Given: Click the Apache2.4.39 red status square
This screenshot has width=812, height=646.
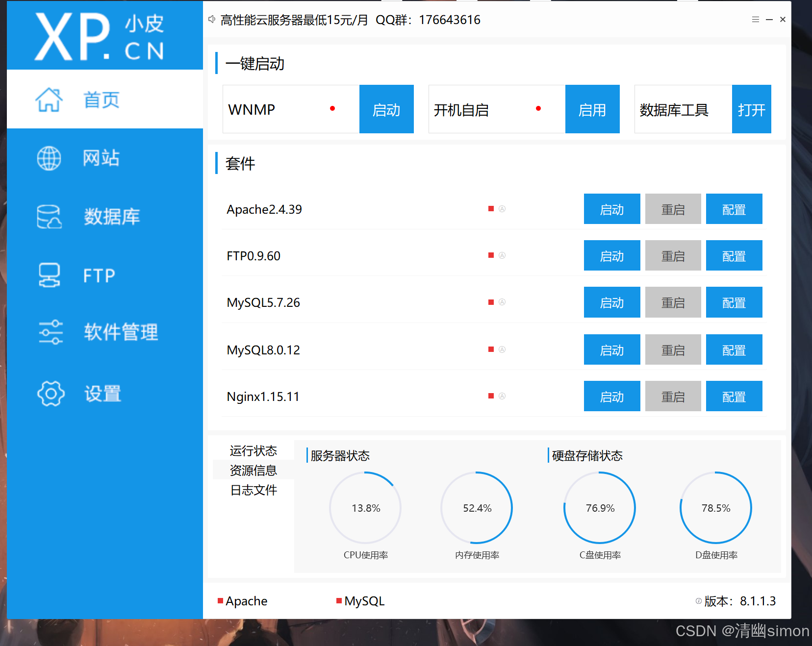Looking at the screenshot, I should [491, 209].
